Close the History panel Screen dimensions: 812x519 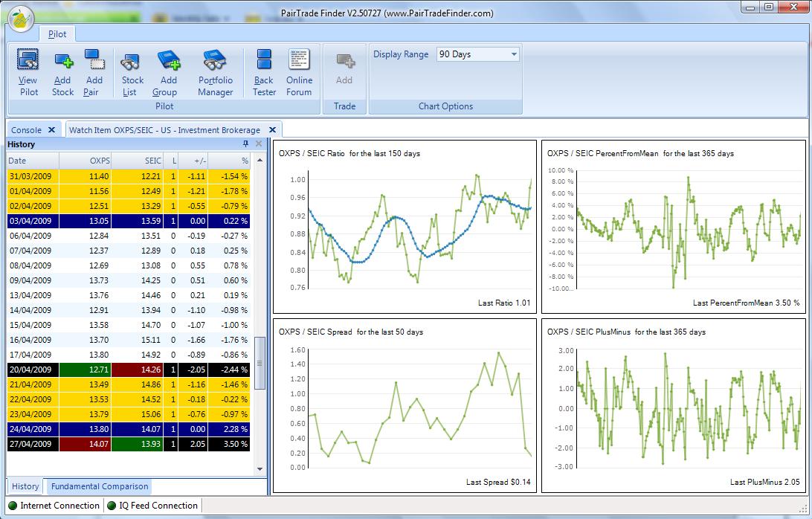point(259,144)
